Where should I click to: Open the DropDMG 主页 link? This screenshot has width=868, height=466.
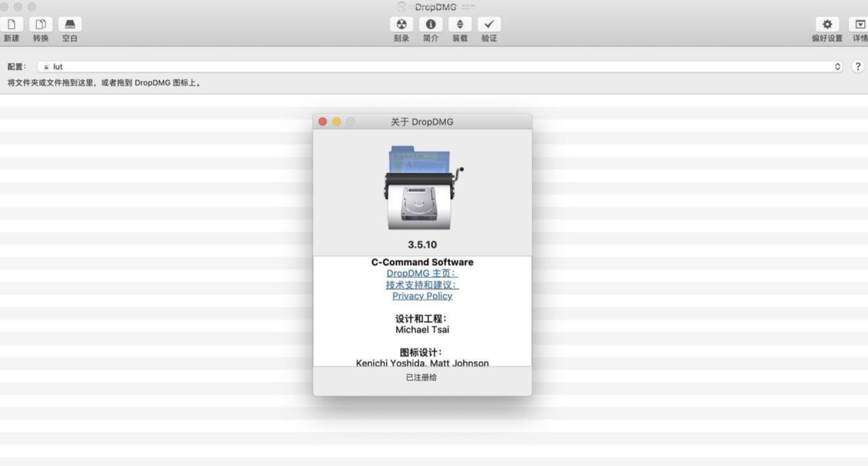tap(422, 273)
